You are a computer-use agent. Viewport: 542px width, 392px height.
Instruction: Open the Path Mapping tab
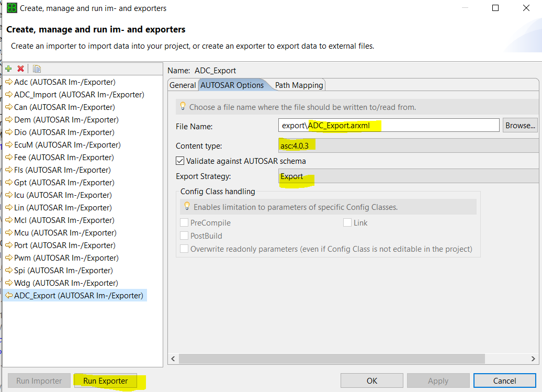[x=299, y=85]
